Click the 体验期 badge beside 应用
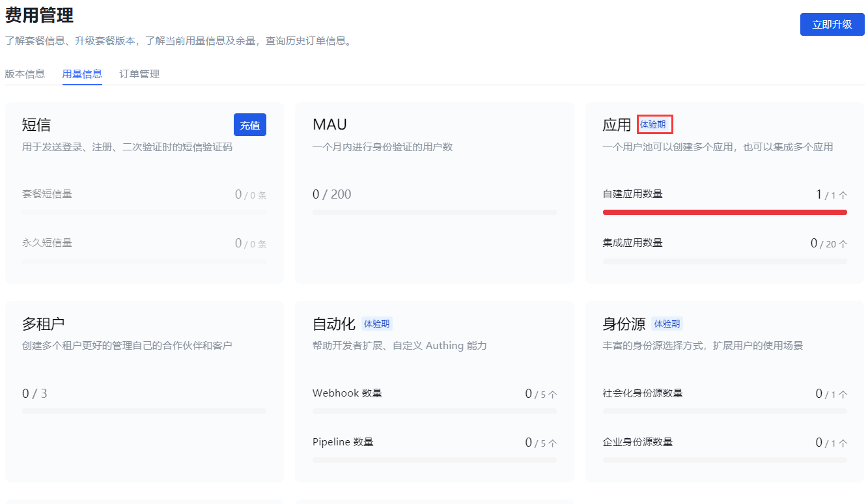 point(654,124)
